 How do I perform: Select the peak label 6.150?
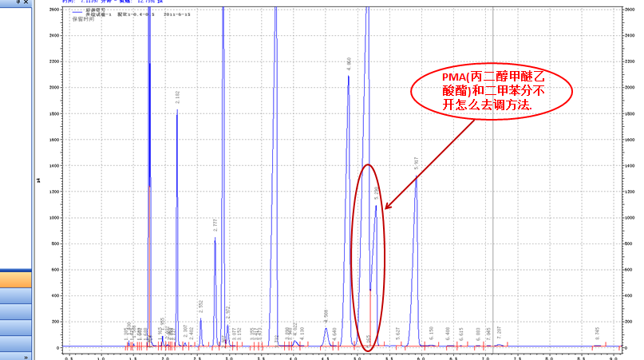point(431,333)
